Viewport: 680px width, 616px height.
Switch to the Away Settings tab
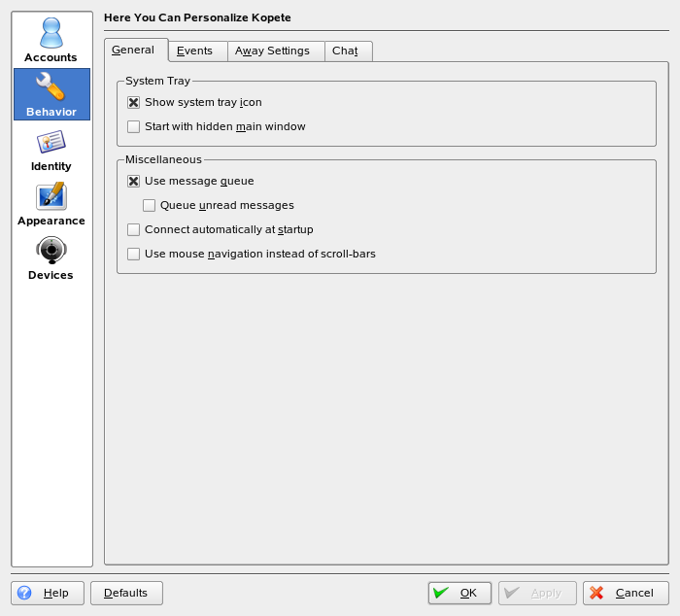276,51
